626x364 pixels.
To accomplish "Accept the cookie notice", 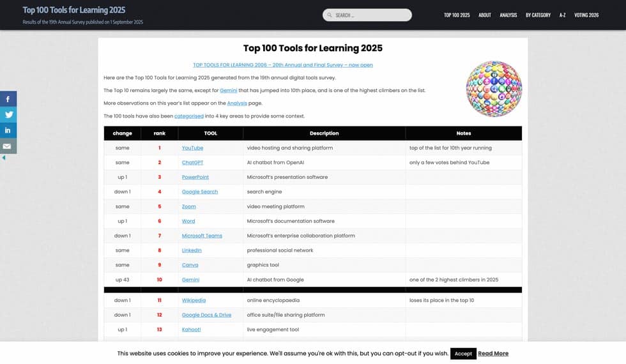I will (463, 354).
